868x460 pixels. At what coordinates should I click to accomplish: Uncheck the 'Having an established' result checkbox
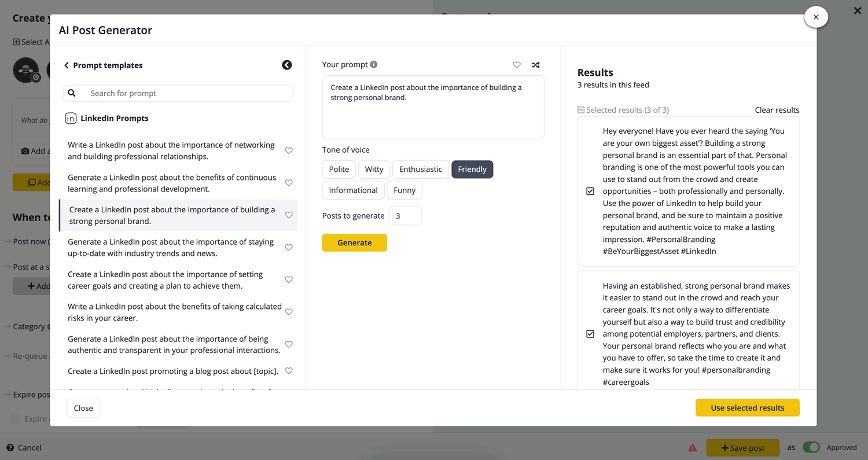coord(590,334)
